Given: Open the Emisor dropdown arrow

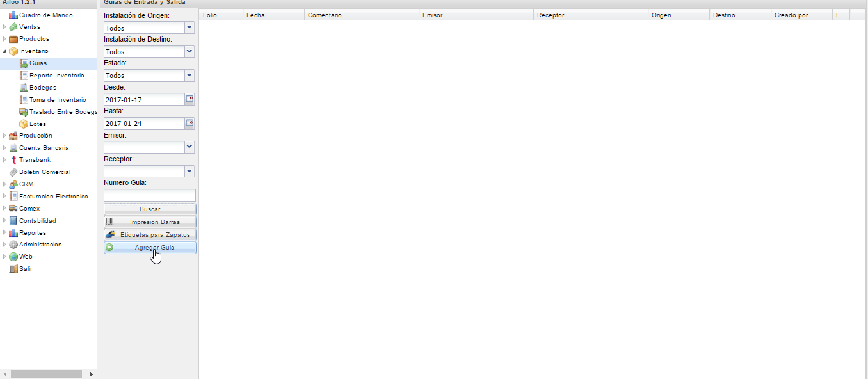Looking at the screenshot, I should tap(189, 147).
